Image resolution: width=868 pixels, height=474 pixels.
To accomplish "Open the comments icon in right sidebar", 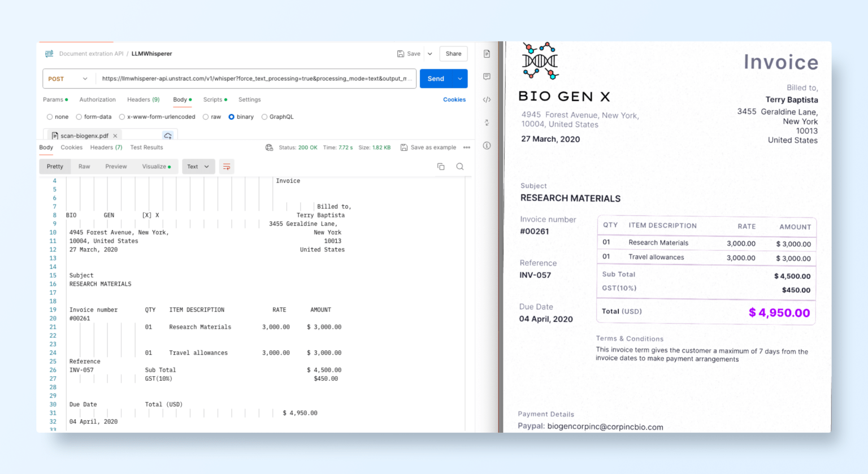I will pos(487,76).
